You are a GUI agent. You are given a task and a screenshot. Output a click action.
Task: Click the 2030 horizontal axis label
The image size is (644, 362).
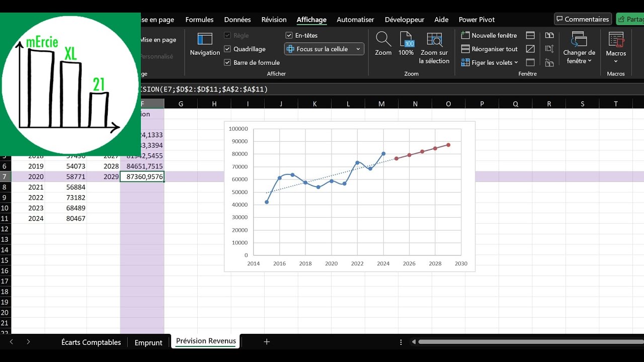click(461, 263)
